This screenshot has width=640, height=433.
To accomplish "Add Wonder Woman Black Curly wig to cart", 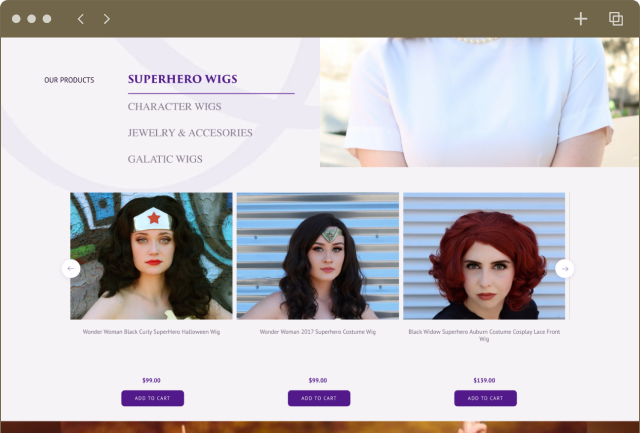I will click(152, 398).
